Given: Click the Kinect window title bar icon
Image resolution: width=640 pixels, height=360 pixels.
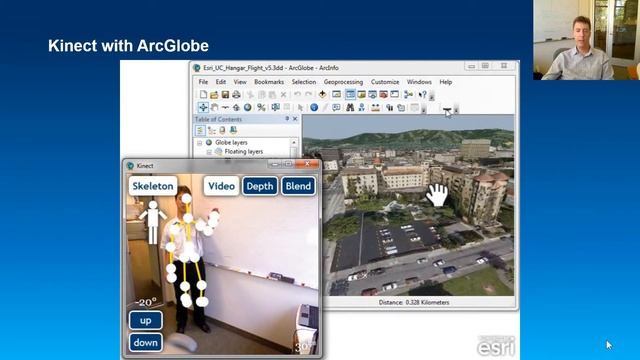Looking at the screenshot, I should (130, 166).
